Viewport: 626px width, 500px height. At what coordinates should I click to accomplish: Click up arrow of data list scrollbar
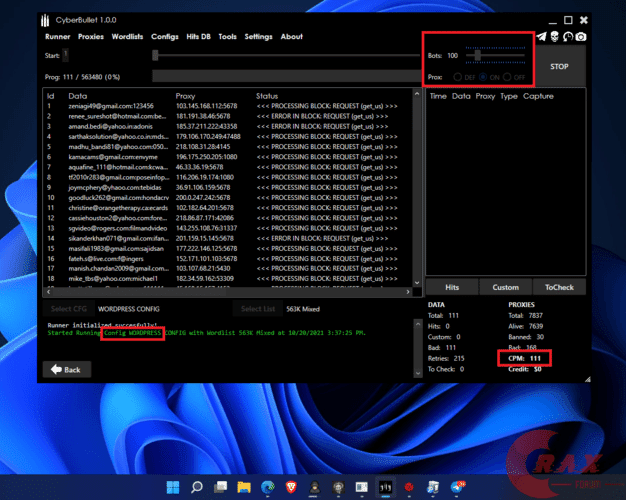pyautogui.click(x=417, y=94)
